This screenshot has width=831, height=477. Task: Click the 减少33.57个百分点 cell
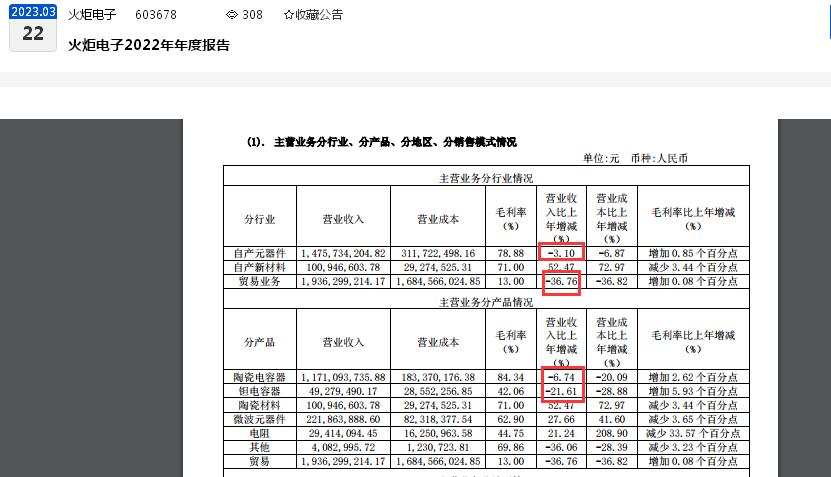click(x=693, y=433)
